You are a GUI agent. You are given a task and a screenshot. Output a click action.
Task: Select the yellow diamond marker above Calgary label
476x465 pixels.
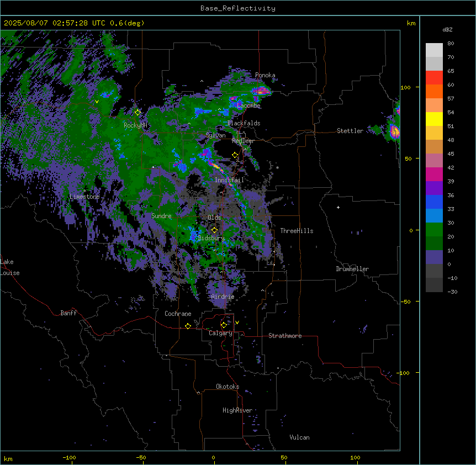pyautogui.click(x=224, y=325)
